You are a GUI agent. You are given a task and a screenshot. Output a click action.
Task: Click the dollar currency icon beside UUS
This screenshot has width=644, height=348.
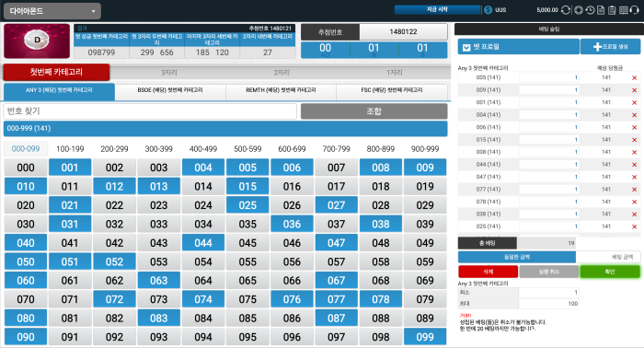coord(488,10)
